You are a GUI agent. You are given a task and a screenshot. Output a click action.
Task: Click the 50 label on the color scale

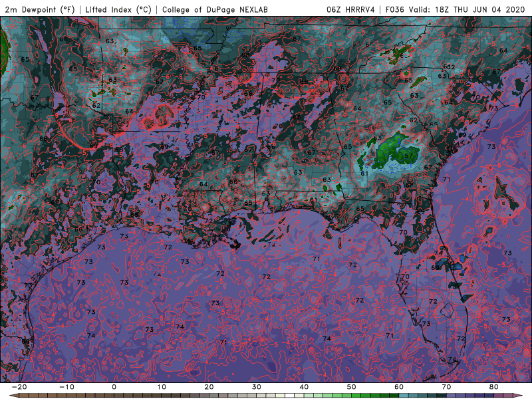[352, 387]
